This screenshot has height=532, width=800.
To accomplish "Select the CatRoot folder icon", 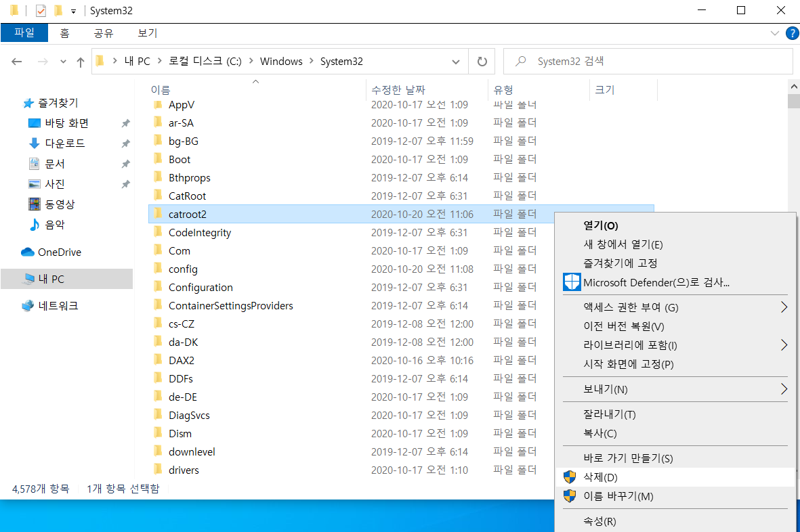I will [158, 196].
